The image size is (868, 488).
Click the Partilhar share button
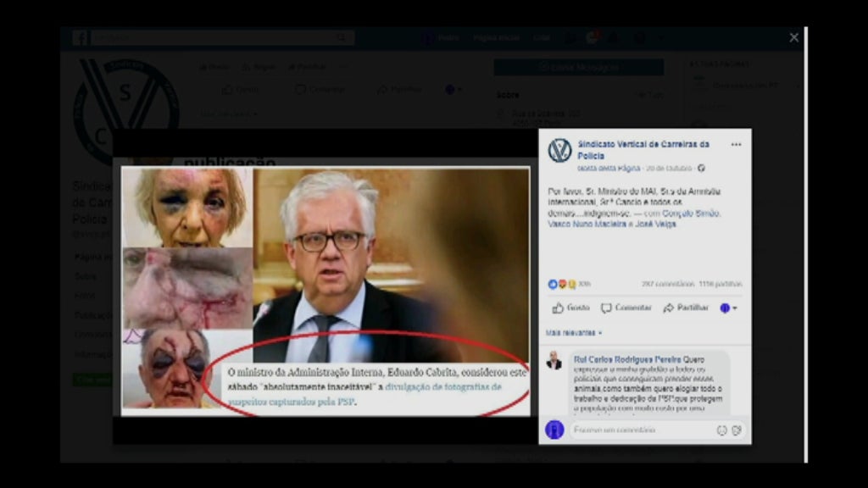[x=686, y=308]
